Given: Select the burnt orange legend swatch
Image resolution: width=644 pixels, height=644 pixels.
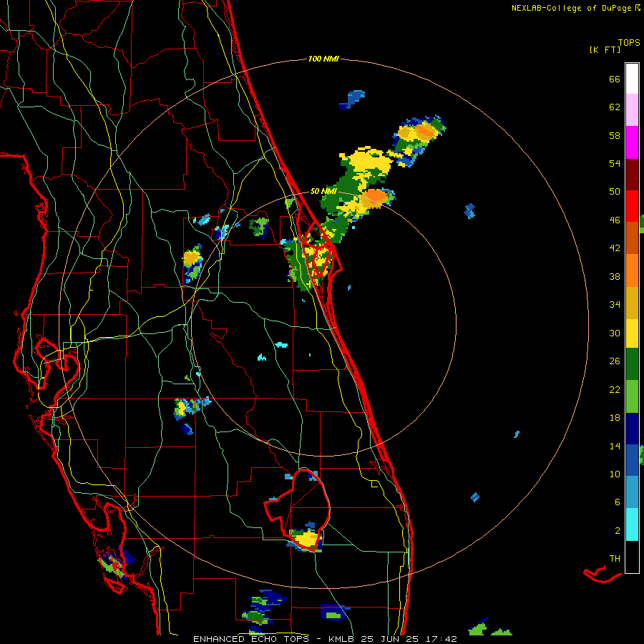Looking at the screenshot, I should point(632,238).
